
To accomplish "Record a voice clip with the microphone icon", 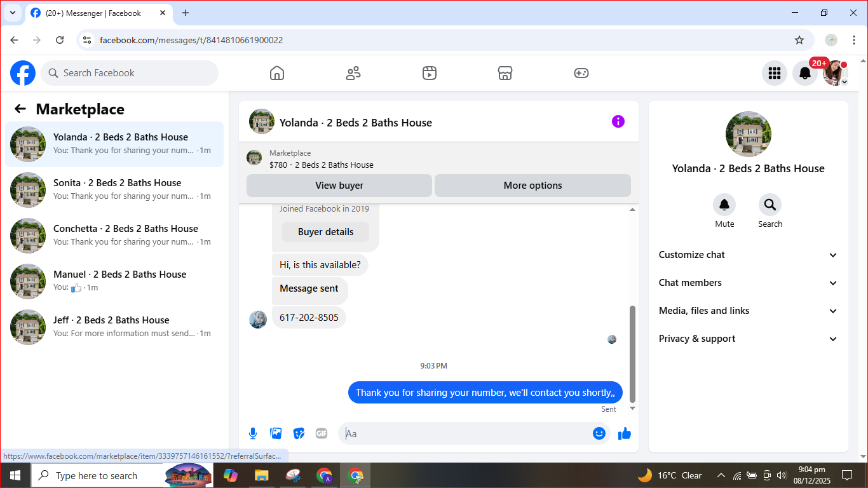I will tap(253, 433).
